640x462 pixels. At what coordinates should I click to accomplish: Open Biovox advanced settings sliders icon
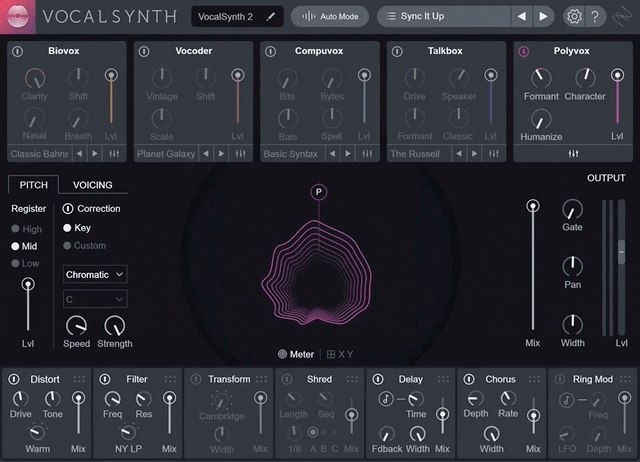114,154
